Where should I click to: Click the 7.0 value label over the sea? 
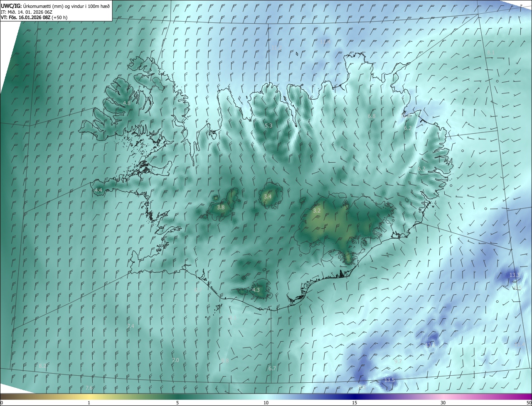pyautogui.click(x=175, y=360)
